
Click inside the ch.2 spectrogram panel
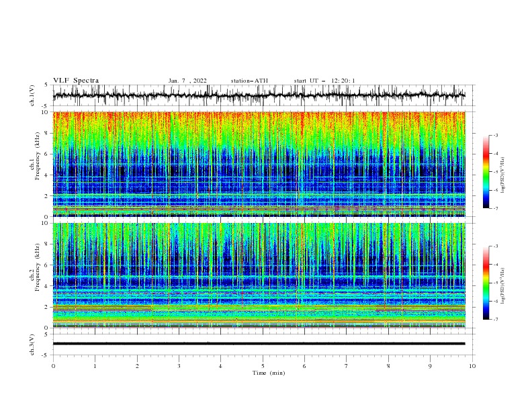pyautogui.click(x=259, y=275)
